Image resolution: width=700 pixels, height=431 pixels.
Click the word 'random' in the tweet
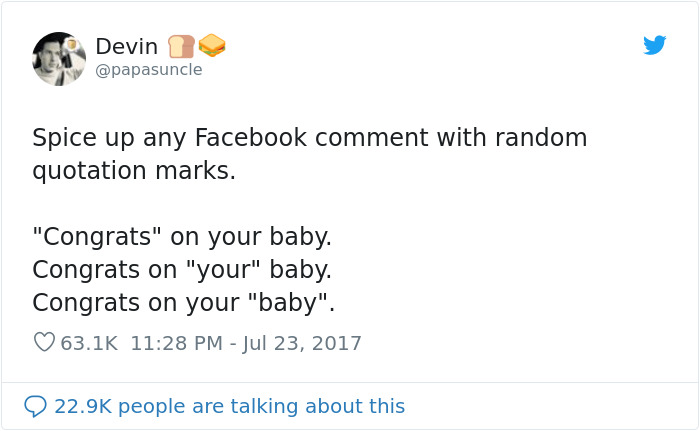541,137
